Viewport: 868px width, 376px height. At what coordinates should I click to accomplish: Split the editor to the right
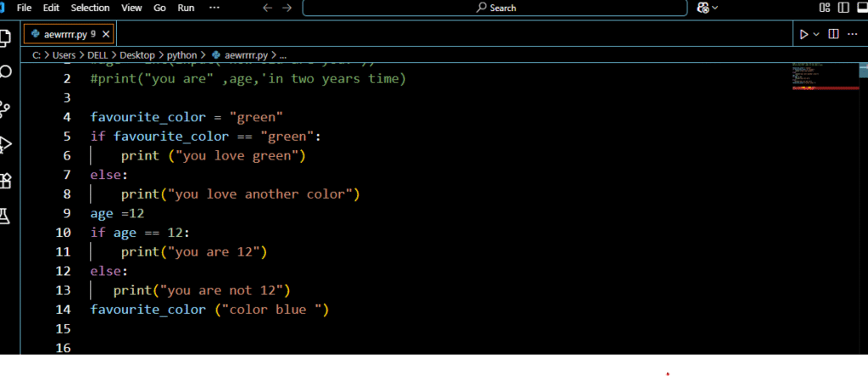[833, 34]
